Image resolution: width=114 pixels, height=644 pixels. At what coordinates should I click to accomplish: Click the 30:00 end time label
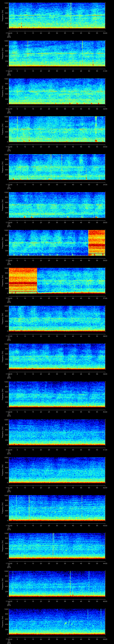[105, 33]
